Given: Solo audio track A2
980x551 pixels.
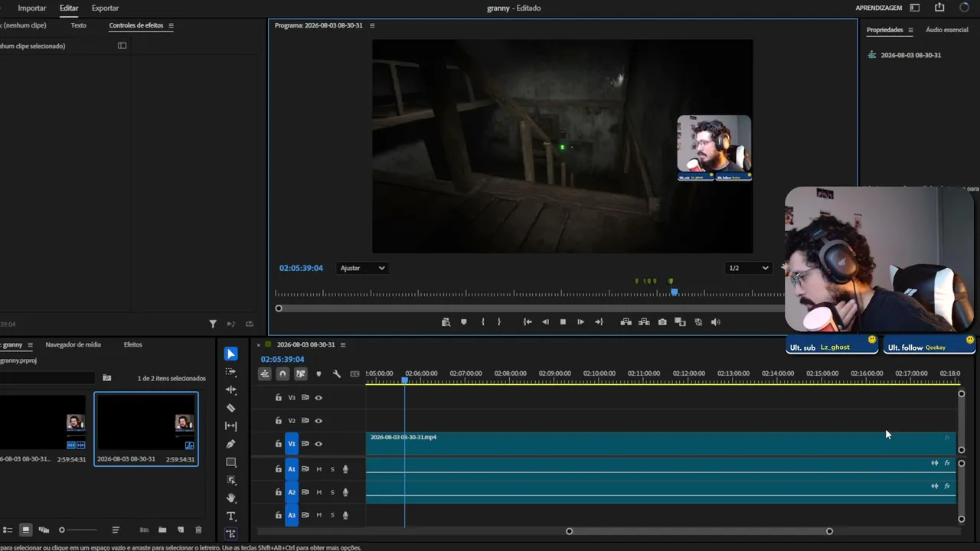Looking at the screenshot, I should coord(332,492).
